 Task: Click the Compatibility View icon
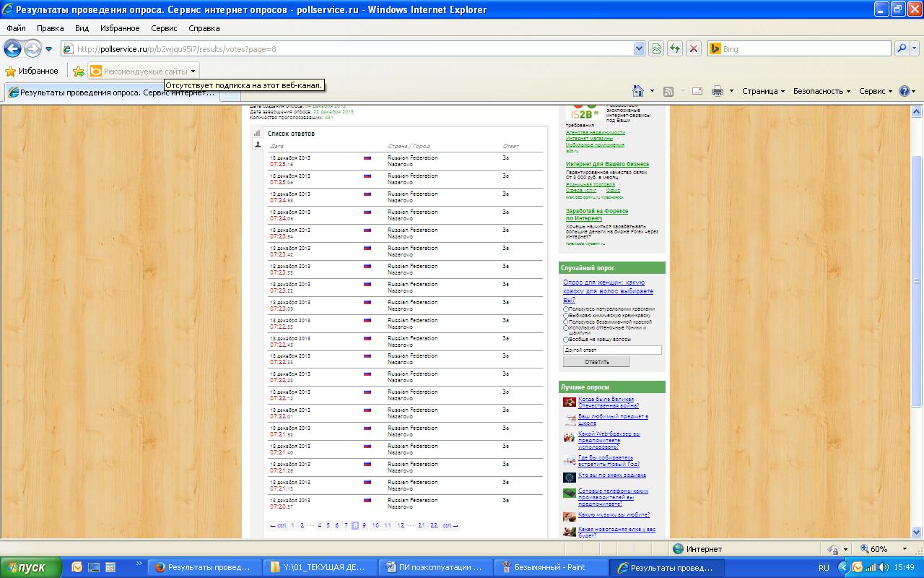point(656,48)
